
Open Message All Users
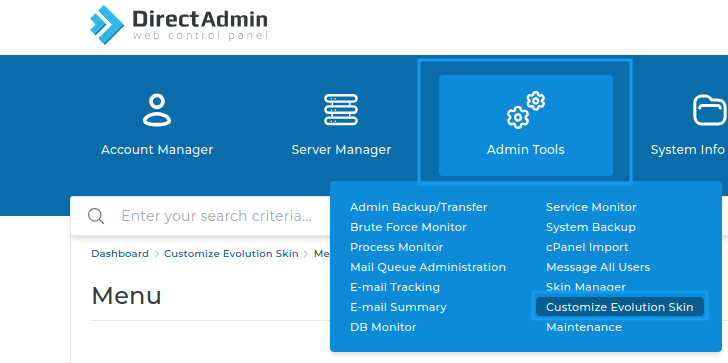pyautogui.click(x=598, y=267)
